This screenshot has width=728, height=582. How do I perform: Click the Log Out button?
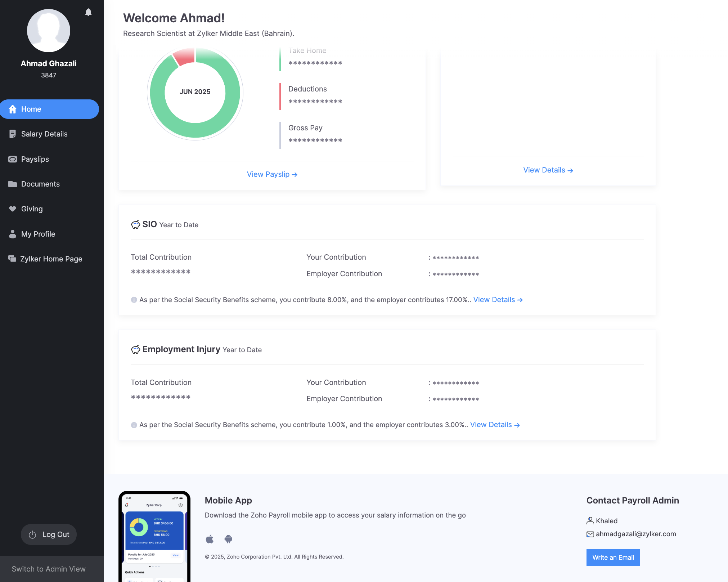point(49,534)
